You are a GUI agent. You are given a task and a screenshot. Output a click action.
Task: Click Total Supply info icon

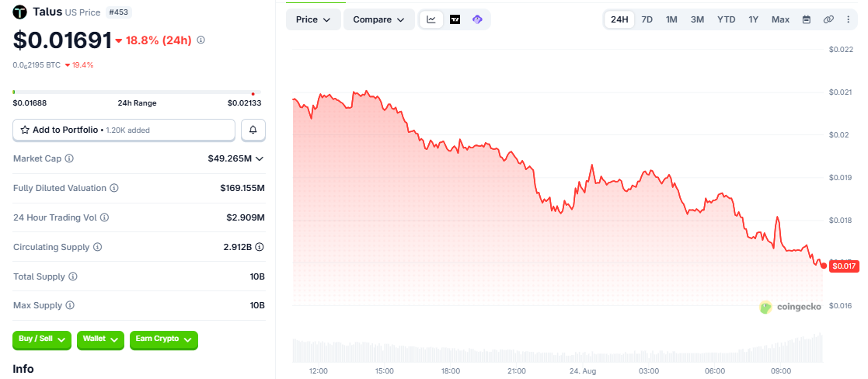click(x=72, y=276)
